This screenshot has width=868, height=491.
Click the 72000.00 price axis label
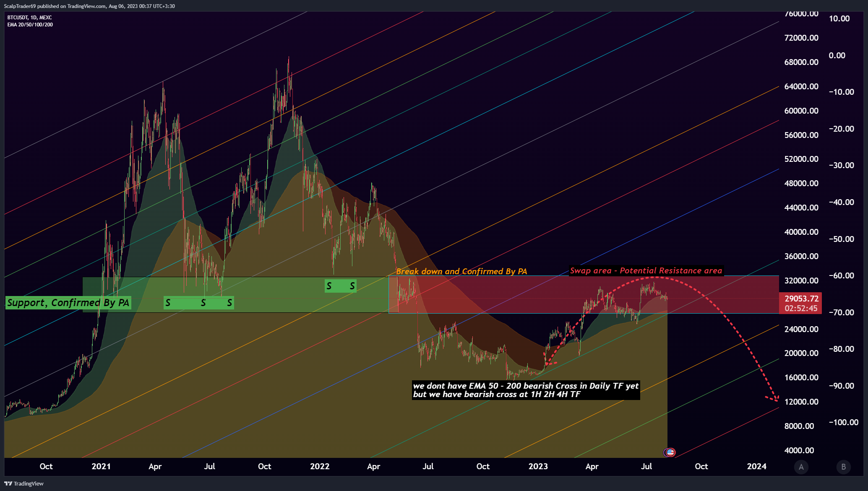click(x=801, y=38)
